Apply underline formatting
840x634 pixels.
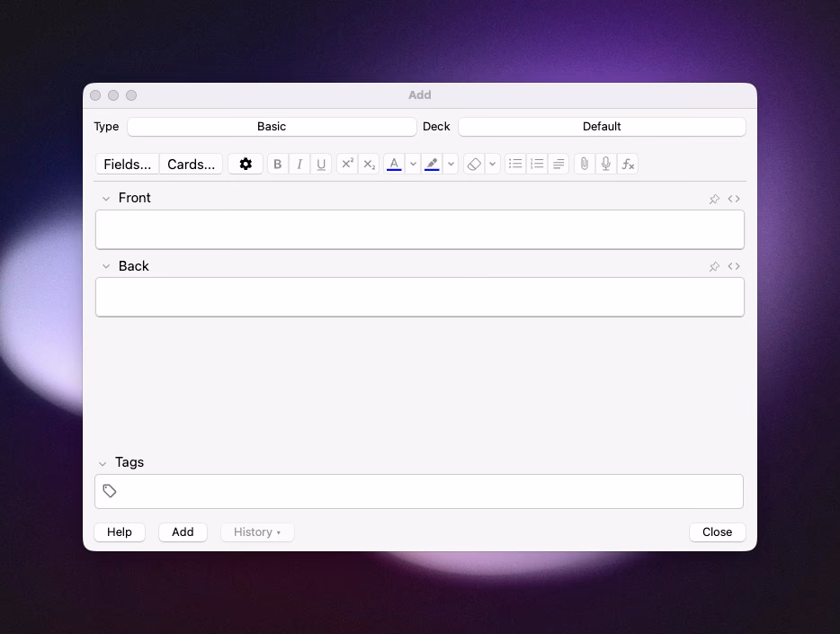(321, 164)
